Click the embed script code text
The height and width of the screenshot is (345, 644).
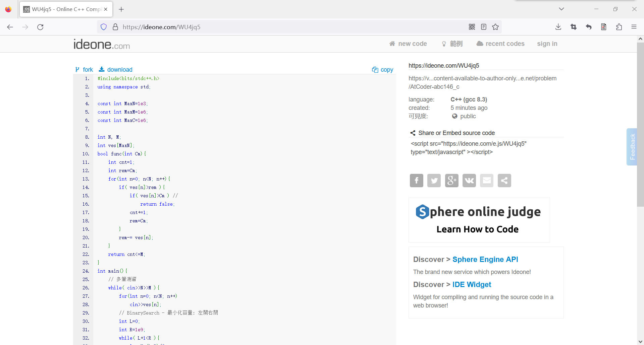pyautogui.click(x=469, y=148)
